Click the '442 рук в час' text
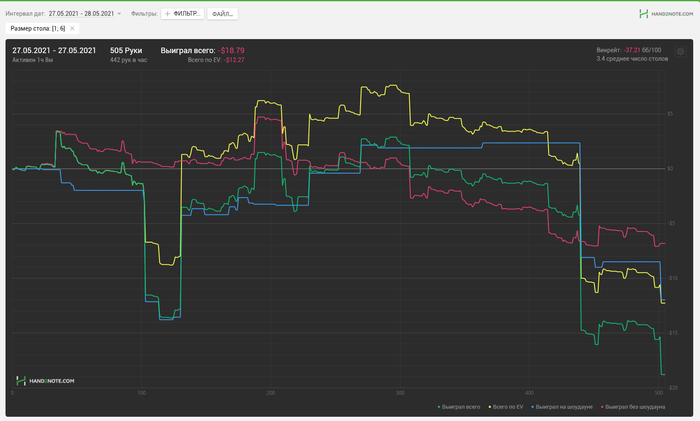 [129, 60]
